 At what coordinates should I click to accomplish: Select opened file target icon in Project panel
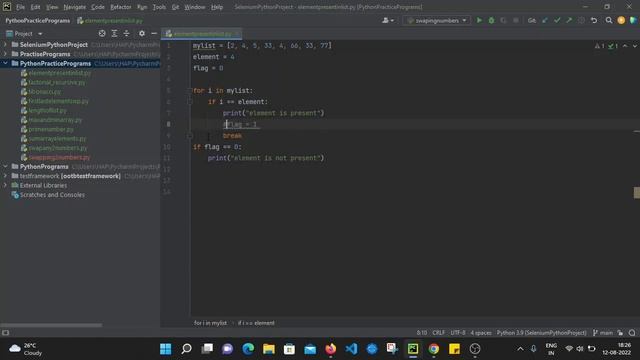102,33
